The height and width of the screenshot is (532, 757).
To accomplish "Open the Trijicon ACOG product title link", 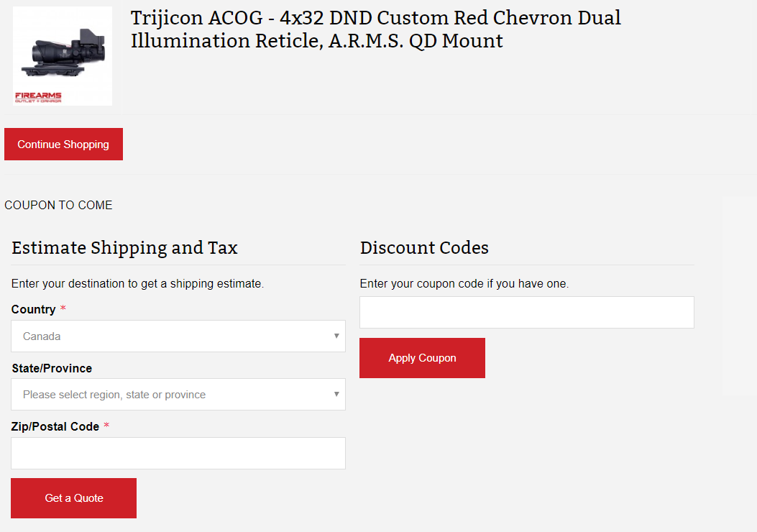I will (375, 29).
